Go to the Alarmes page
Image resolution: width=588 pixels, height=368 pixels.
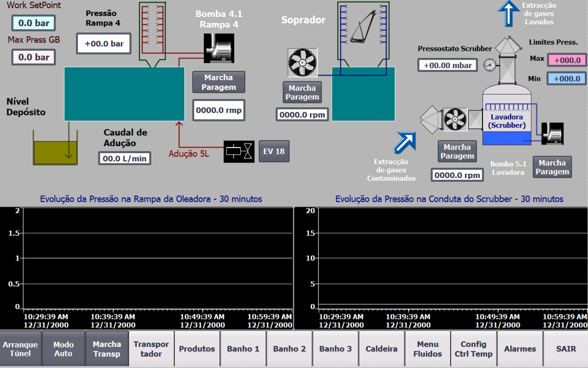(x=520, y=349)
